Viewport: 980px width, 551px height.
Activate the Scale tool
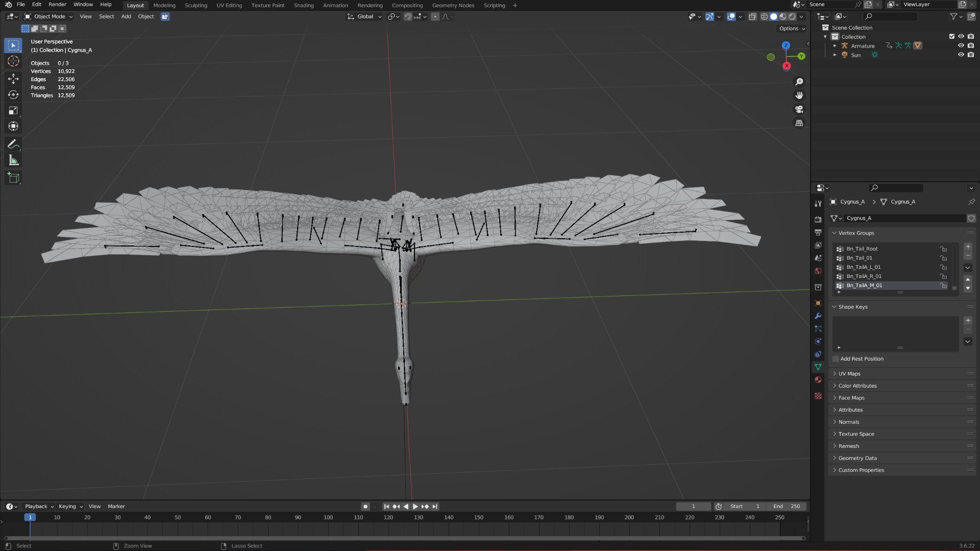point(13,110)
